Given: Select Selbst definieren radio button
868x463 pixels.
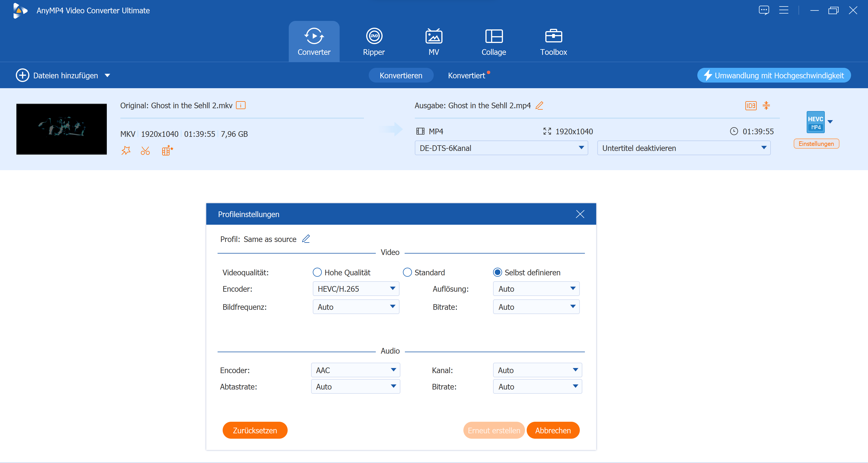Looking at the screenshot, I should [497, 272].
